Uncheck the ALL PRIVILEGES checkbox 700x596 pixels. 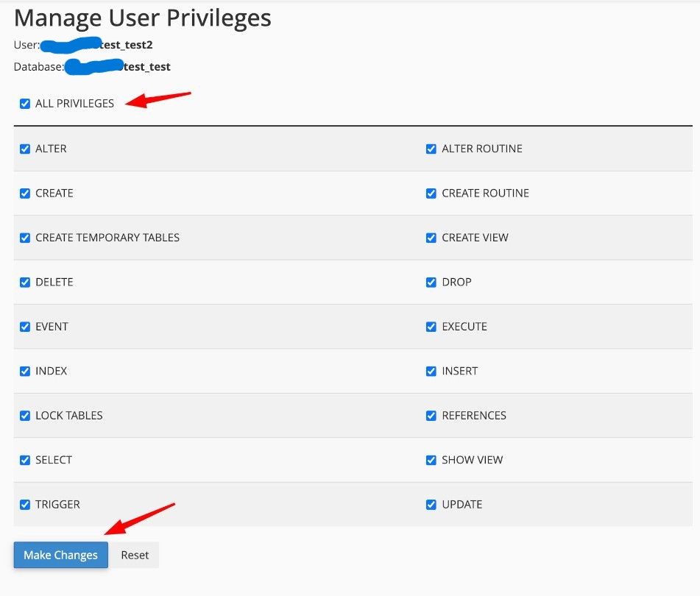25,104
